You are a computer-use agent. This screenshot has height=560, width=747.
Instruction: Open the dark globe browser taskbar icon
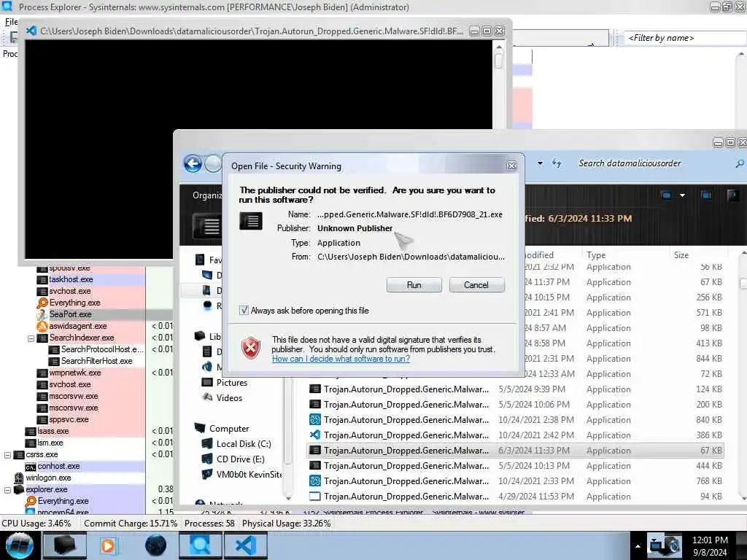155,545
